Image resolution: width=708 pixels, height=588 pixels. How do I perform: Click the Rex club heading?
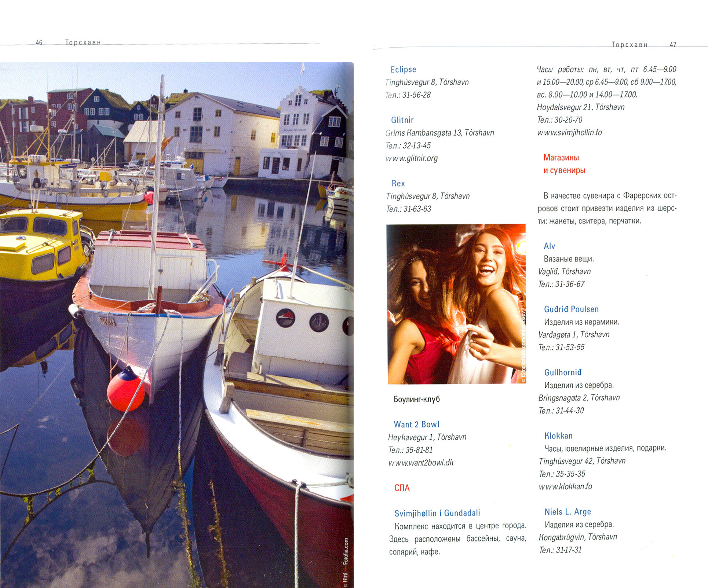(x=398, y=183)
